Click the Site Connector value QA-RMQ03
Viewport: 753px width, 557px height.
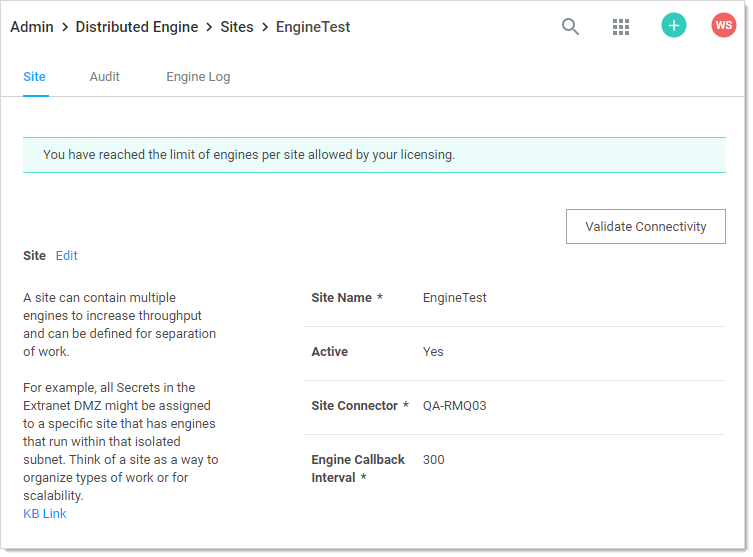(455, 406)
